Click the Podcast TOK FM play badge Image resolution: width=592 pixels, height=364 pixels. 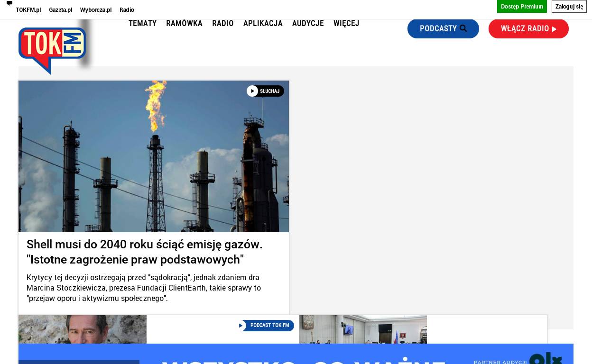pos(266,326)
